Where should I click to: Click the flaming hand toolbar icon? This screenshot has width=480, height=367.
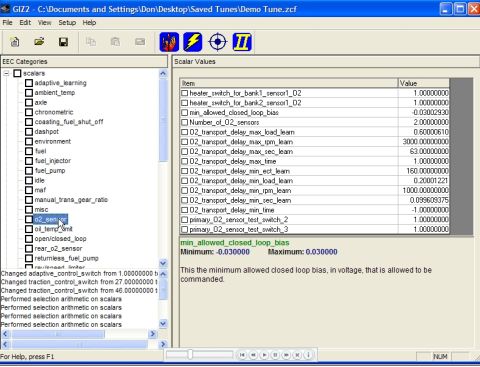[169, 42]
